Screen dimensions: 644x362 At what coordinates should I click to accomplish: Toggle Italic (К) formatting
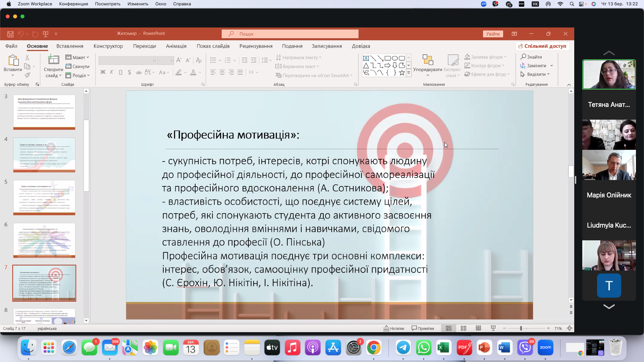pos(112,72)
